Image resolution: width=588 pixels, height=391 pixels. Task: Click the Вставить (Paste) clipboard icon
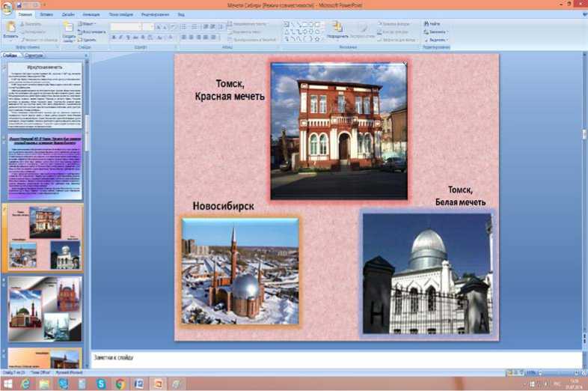pyautogui.click(x=10, y=27)
